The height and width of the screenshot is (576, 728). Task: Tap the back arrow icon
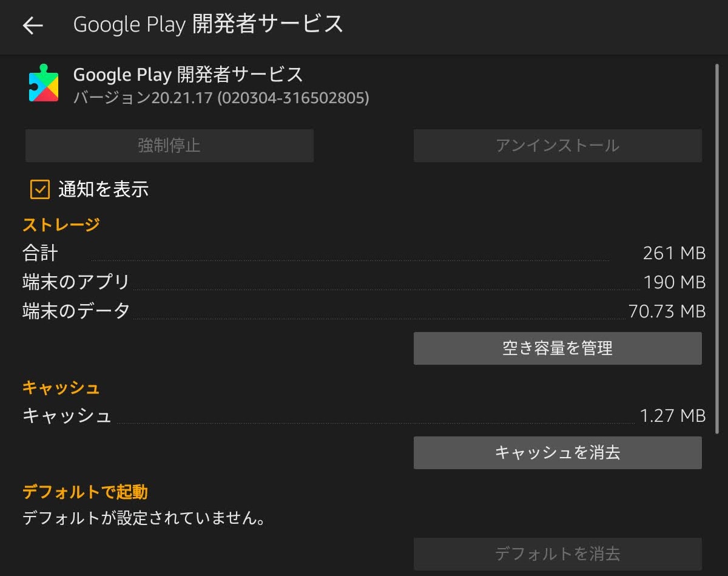point(33,25)
